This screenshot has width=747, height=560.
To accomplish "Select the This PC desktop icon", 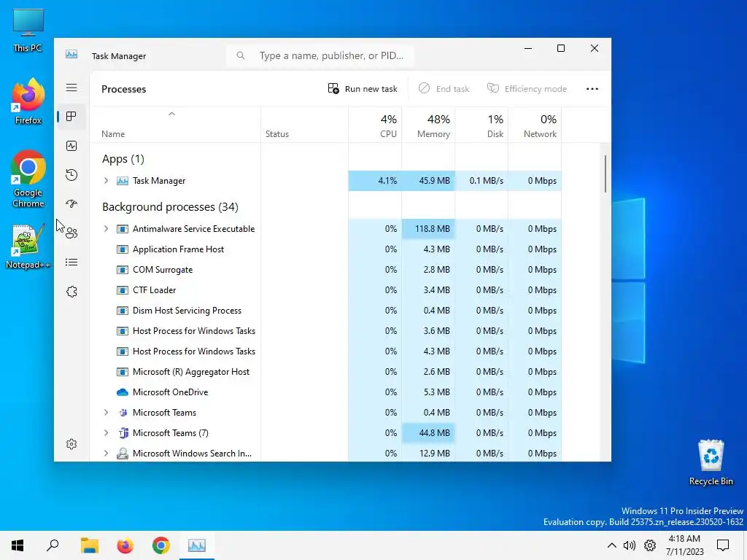I will [x=28, y=31].
